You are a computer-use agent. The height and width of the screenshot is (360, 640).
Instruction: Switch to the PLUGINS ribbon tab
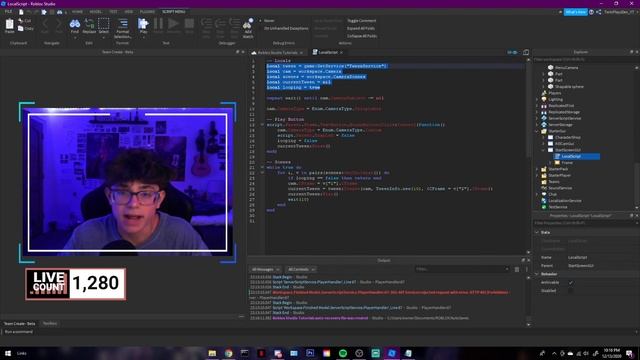click(x=147, y=12)
